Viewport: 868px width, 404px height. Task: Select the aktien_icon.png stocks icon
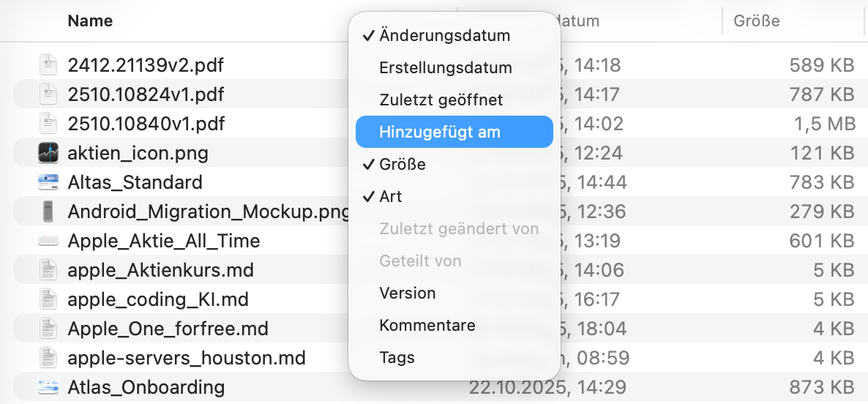pyautogui.click(x=48, y=153)
